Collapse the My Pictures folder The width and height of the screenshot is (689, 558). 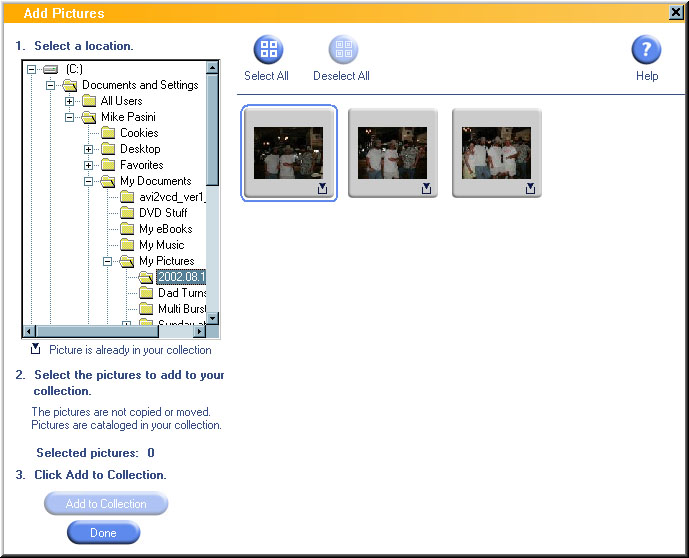pos(108,261)
